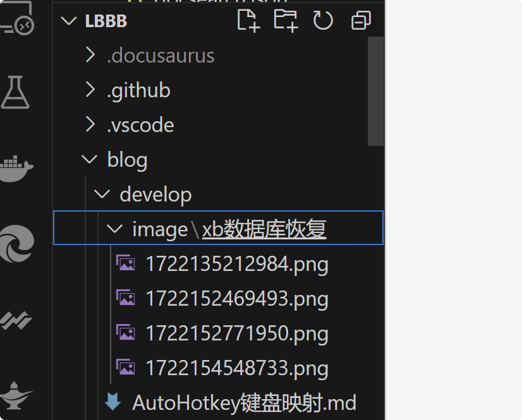Collapse the develop folder
This screenshot has height=420, width=522.
pos(155,194)
